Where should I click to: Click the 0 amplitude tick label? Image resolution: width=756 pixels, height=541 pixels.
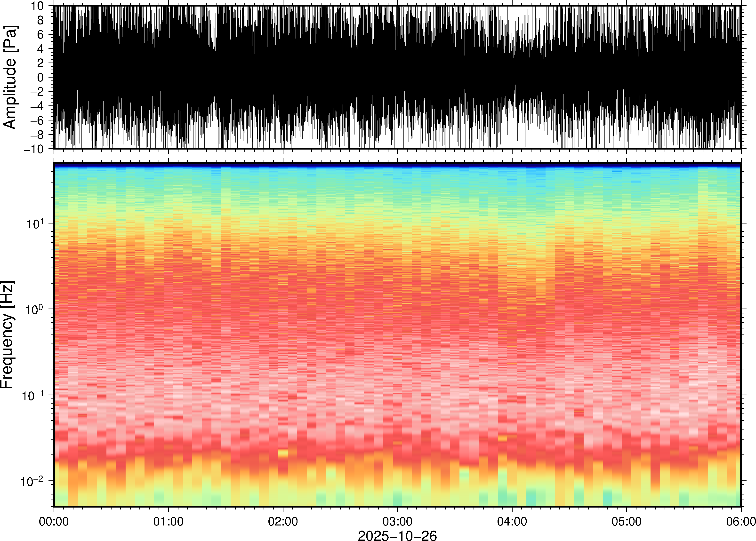[41, 77]
